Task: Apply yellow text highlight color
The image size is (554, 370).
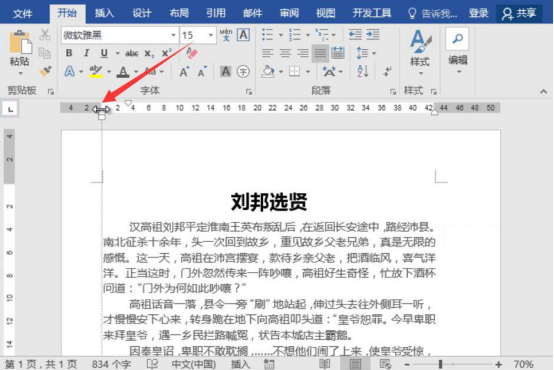Action: 95,72
